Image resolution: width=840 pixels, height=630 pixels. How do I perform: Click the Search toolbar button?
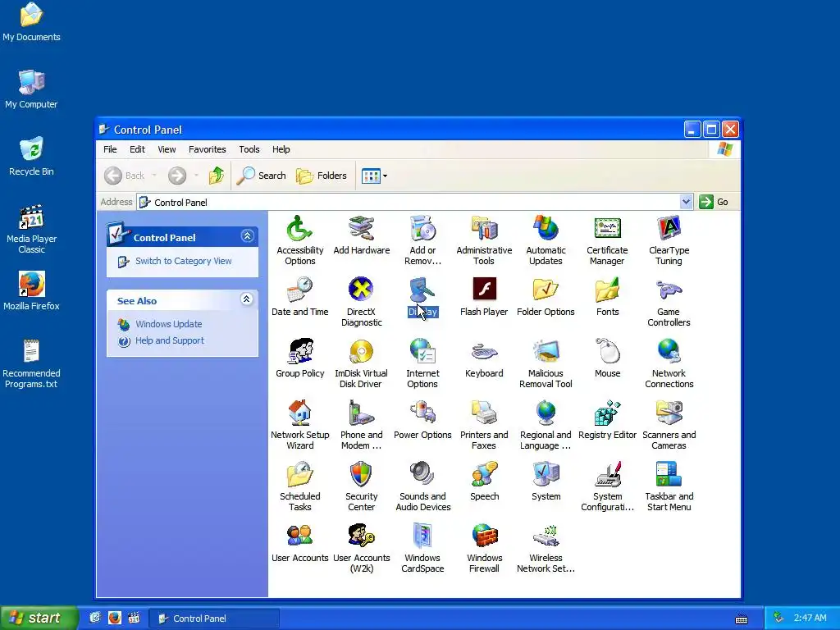pyautogui.click(x=262, y=176)
